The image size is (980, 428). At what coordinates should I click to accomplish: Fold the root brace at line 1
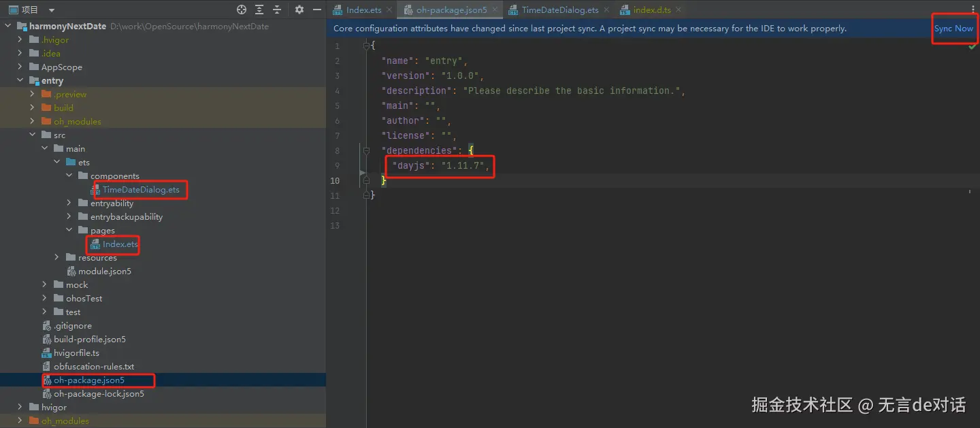(366, 46)
